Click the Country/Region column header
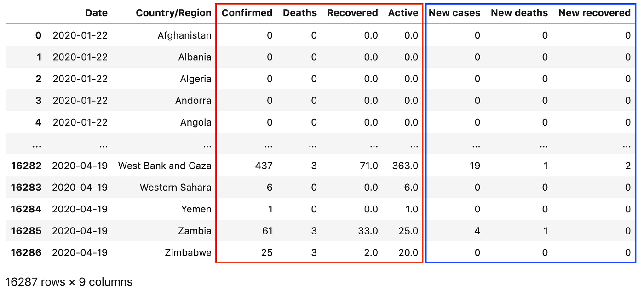The width and height of the screenshot is (644, 297). click(173, 13)
